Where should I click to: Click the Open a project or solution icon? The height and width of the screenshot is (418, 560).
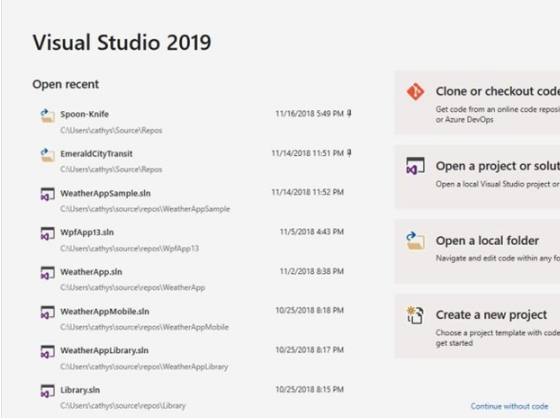[x=415, y=166]
